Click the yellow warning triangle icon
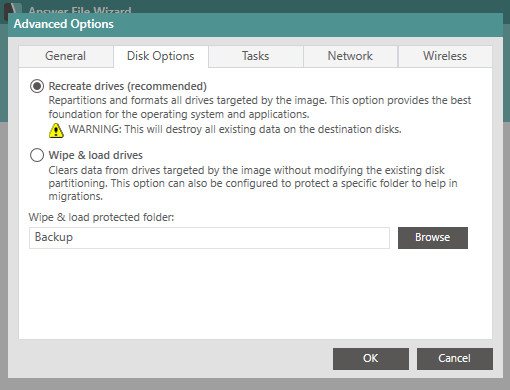This screenshot has width=510, height=390. tap(56, 130)
